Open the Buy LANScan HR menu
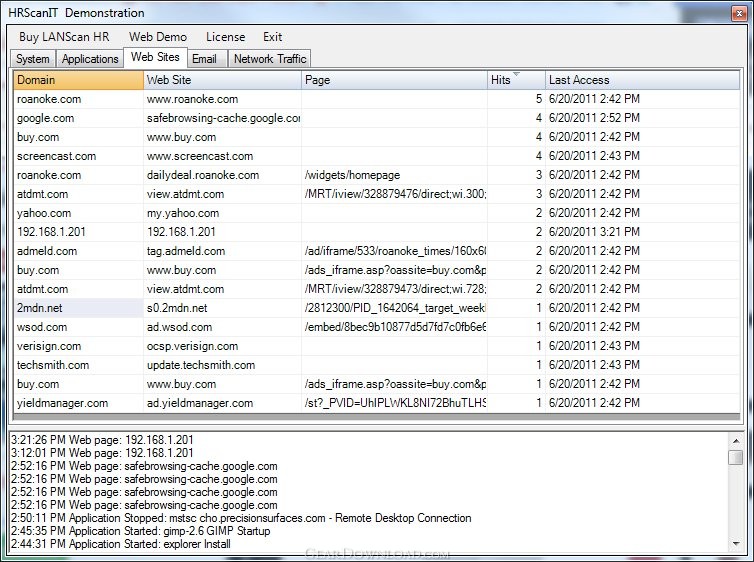 (64, 37)
